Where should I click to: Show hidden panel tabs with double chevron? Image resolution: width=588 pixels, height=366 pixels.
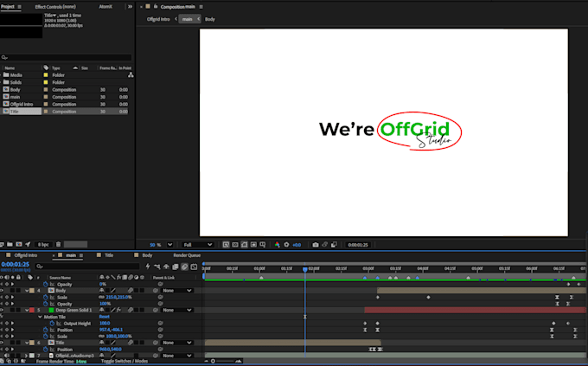130,6
